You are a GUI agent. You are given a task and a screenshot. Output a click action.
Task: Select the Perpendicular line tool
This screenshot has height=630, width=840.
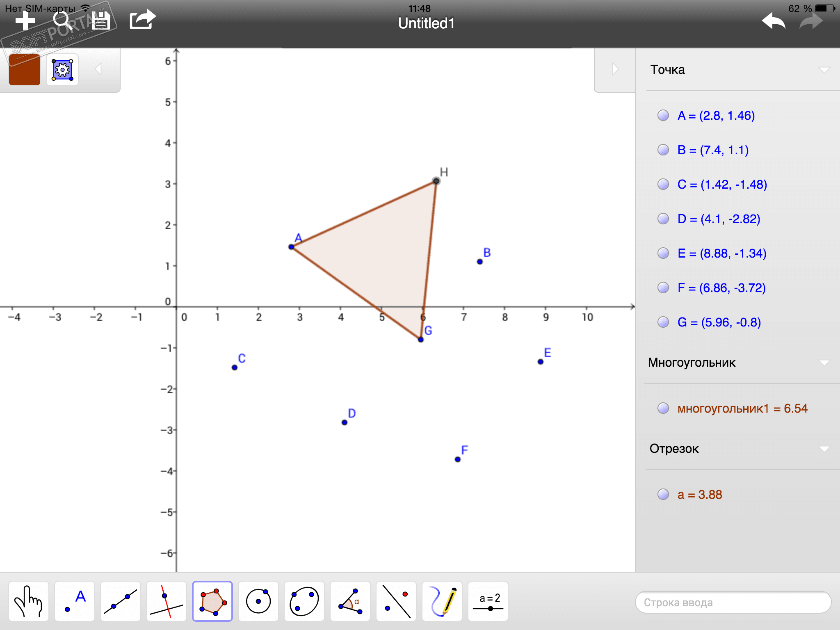coord(167,601)
